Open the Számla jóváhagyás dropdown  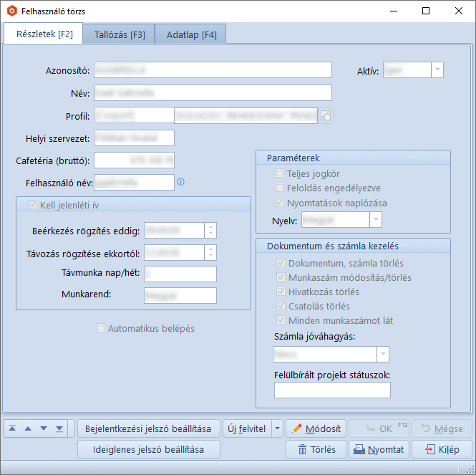[x=382, y=354]
